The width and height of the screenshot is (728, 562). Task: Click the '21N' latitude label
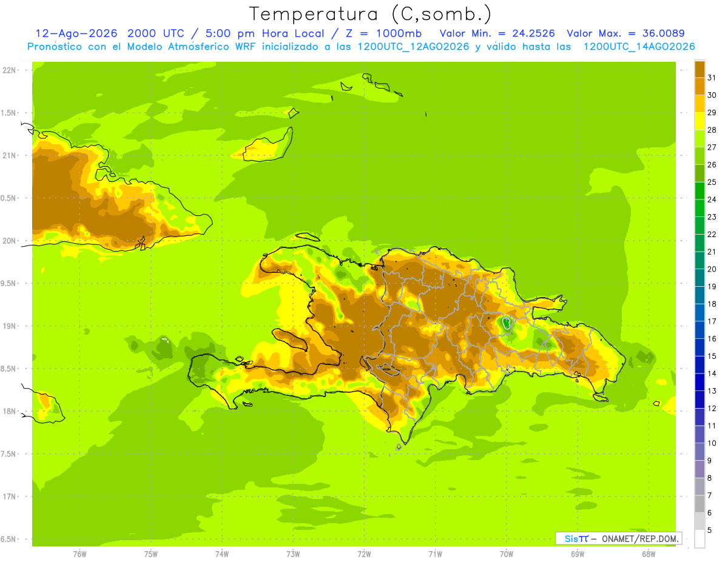click(x=8, y=155)
